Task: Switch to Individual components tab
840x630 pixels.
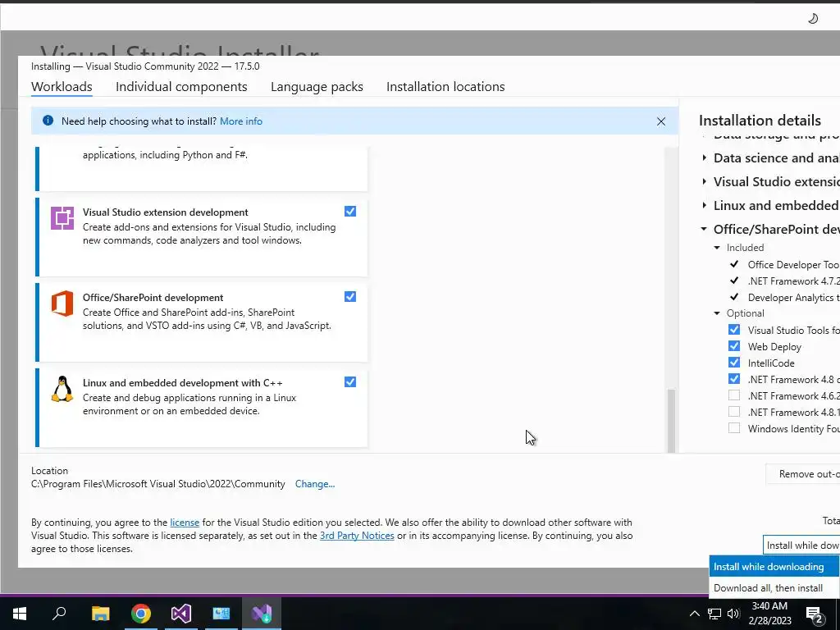Action: tap(181, 86)
